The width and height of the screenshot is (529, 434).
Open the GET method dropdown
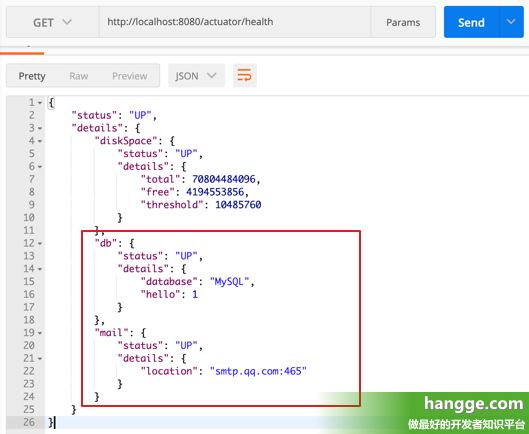(53, 22)
